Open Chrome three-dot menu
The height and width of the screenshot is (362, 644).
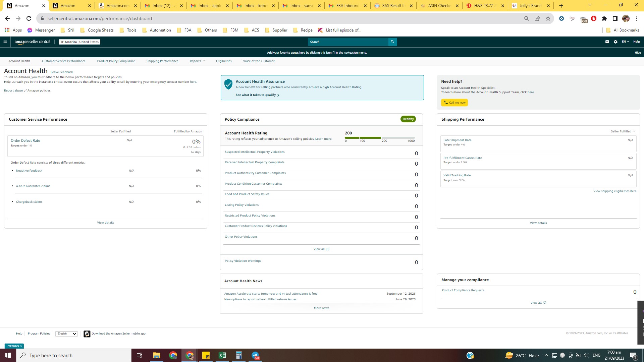[x=637, y=18]
